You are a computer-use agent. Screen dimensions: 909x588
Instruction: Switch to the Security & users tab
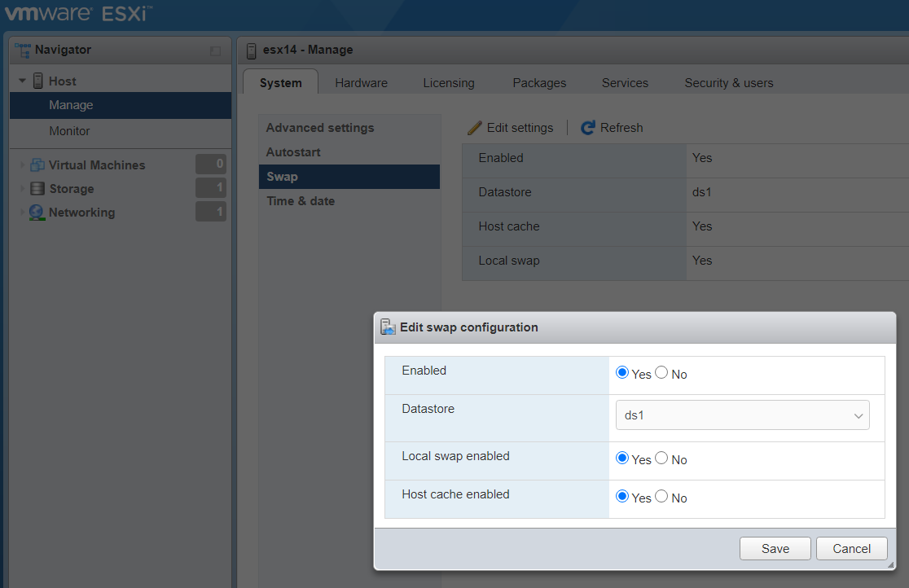click(x=729, y=83)
